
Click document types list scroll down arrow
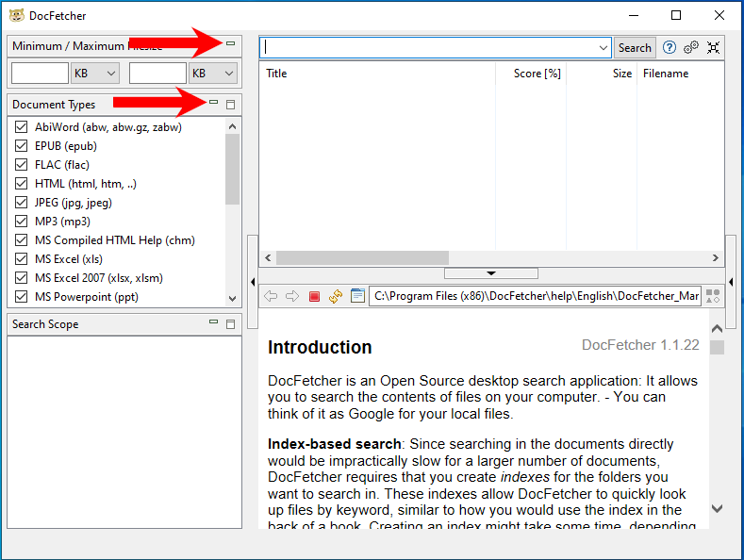pos(232,299)
